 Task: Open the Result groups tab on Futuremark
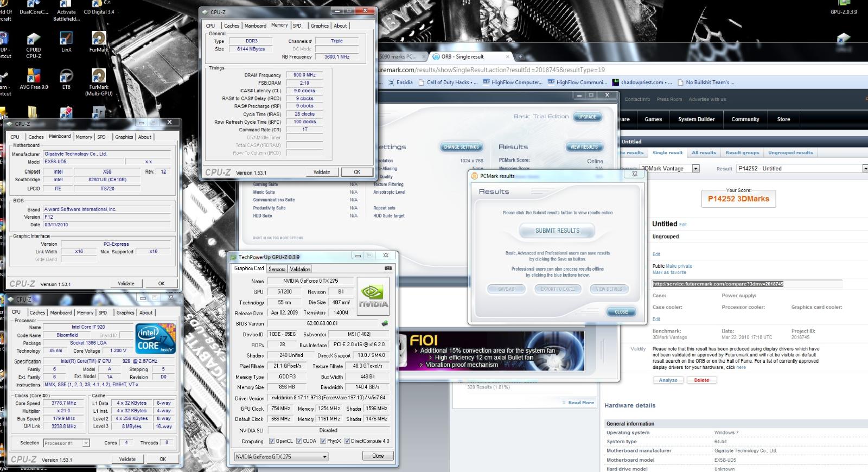point(742,153)
